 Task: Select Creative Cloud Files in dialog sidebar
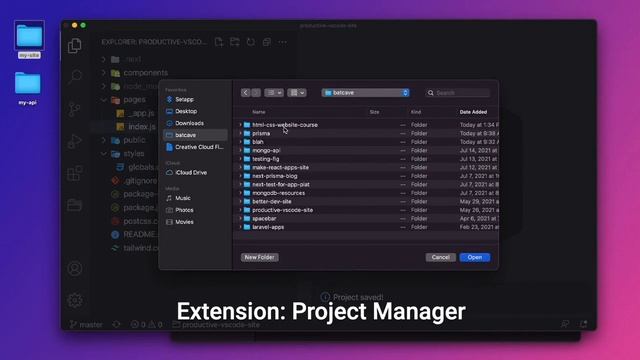(x=195, y=147)
